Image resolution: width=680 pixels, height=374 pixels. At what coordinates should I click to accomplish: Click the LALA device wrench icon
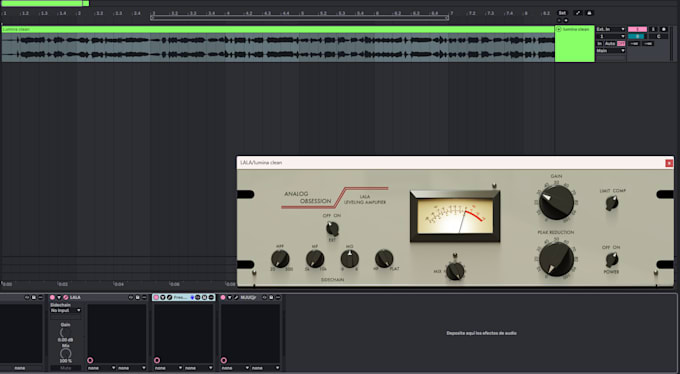pyautogui.click(x=65, y=297)
